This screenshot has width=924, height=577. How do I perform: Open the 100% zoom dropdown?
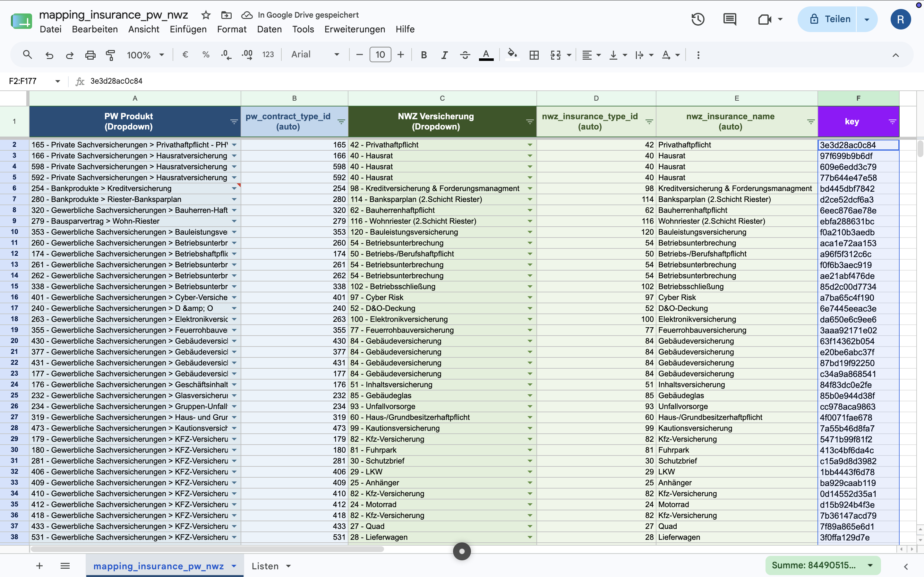coord(145,55)
